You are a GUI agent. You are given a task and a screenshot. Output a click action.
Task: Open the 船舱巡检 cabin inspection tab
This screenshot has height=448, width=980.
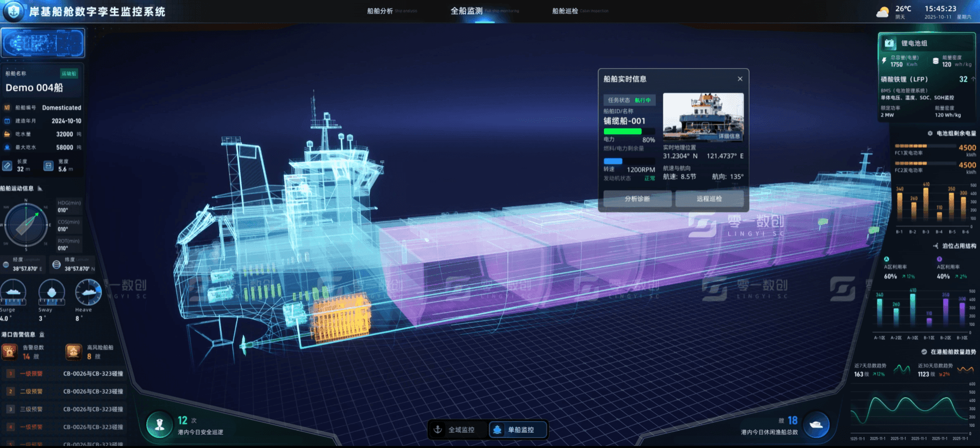(565, 11)
